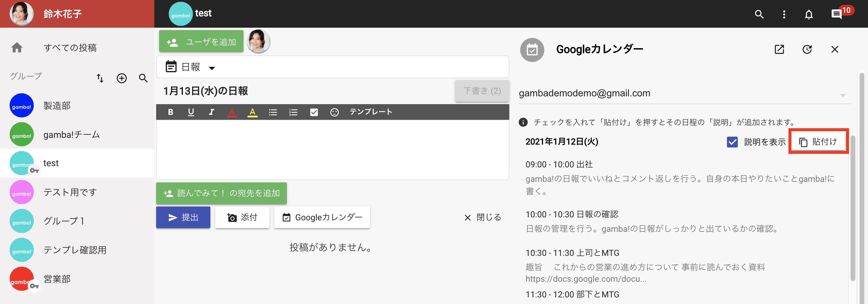Submit the report with 提出

183,218
